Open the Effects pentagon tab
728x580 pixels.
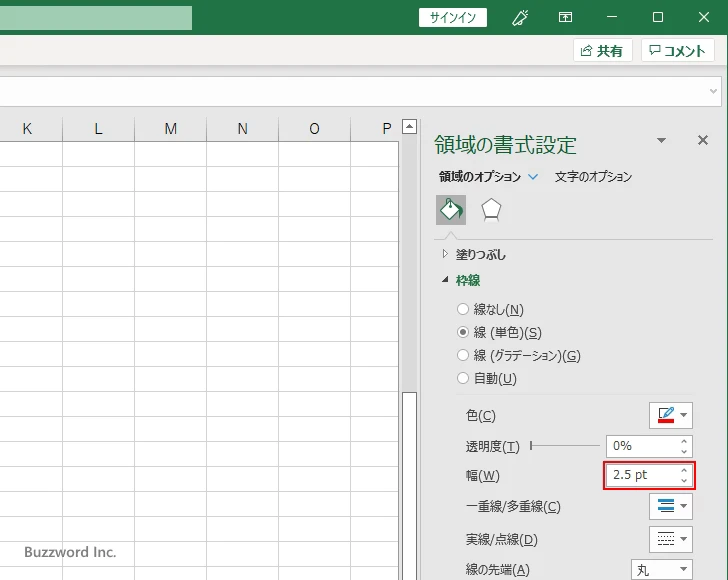pyautogui.click(x=491, y=210)
